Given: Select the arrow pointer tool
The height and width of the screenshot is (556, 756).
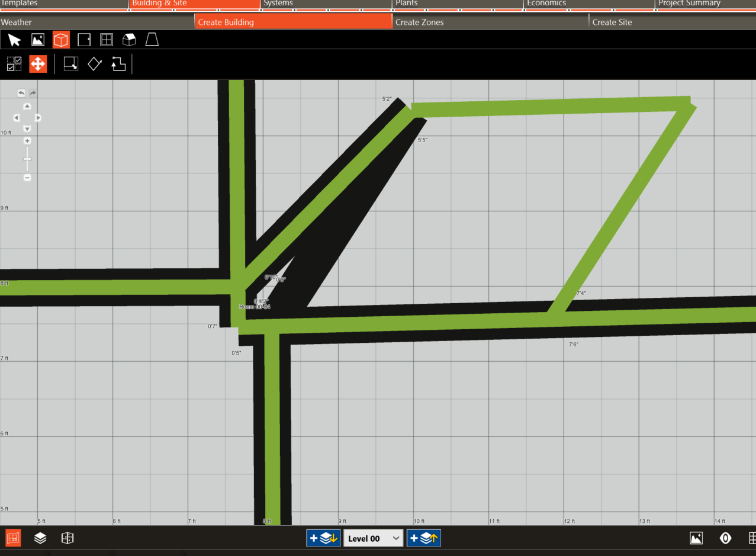Looking at the screenshot, I should pos(15,40).
